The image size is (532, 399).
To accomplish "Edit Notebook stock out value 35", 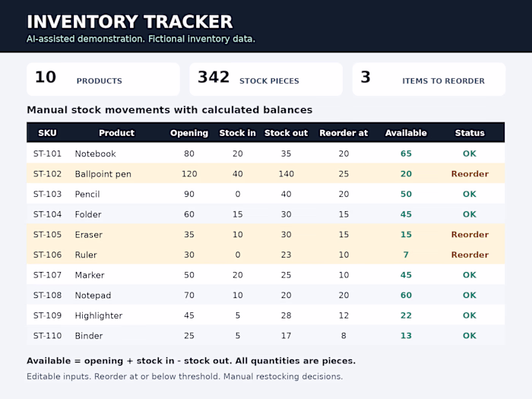I will point(286,154).
